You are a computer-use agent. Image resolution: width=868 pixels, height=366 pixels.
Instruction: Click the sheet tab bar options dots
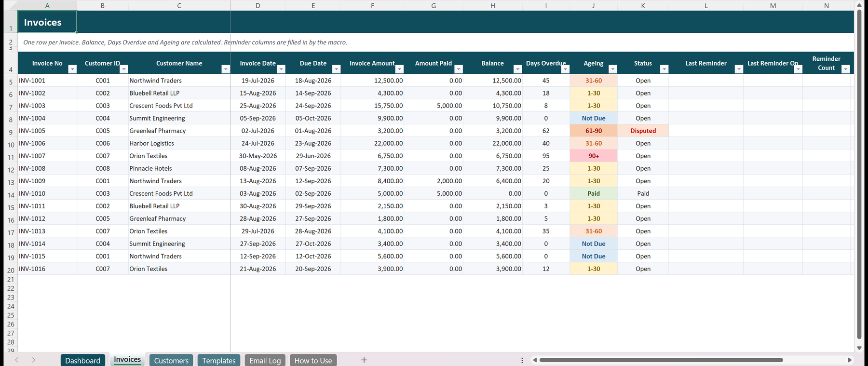[x=522, y=360]
